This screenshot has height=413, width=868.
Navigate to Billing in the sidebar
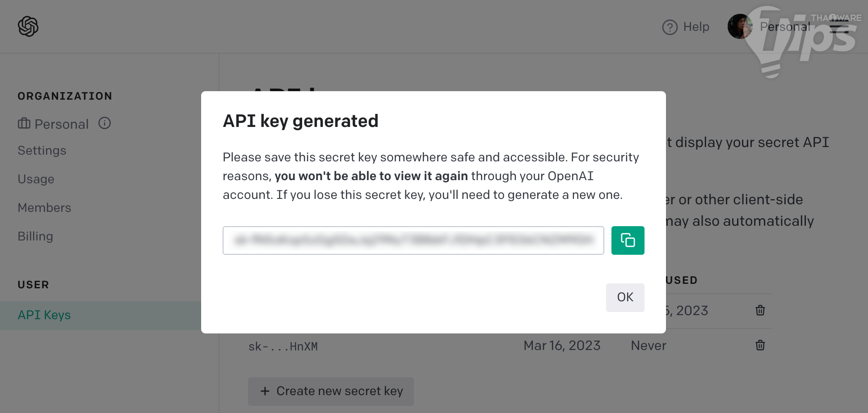[x=35, y=236]
